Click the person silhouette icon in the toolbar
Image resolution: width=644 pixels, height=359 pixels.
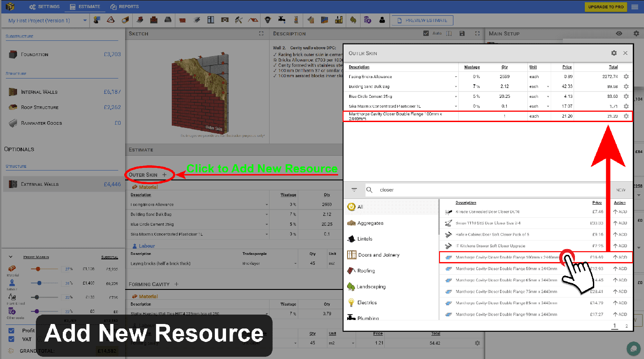point(382,20)
